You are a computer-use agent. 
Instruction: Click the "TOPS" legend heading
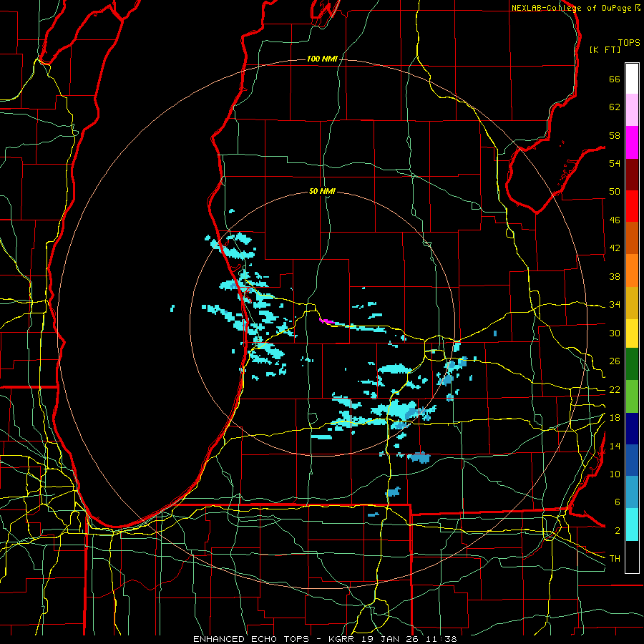pyautogui.click(x=629, y=43)
